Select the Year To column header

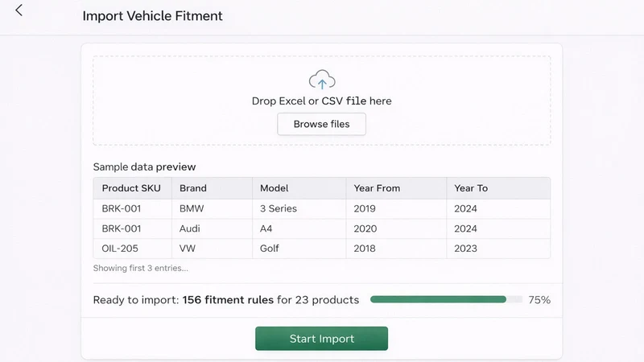click(x=498, y=188)
